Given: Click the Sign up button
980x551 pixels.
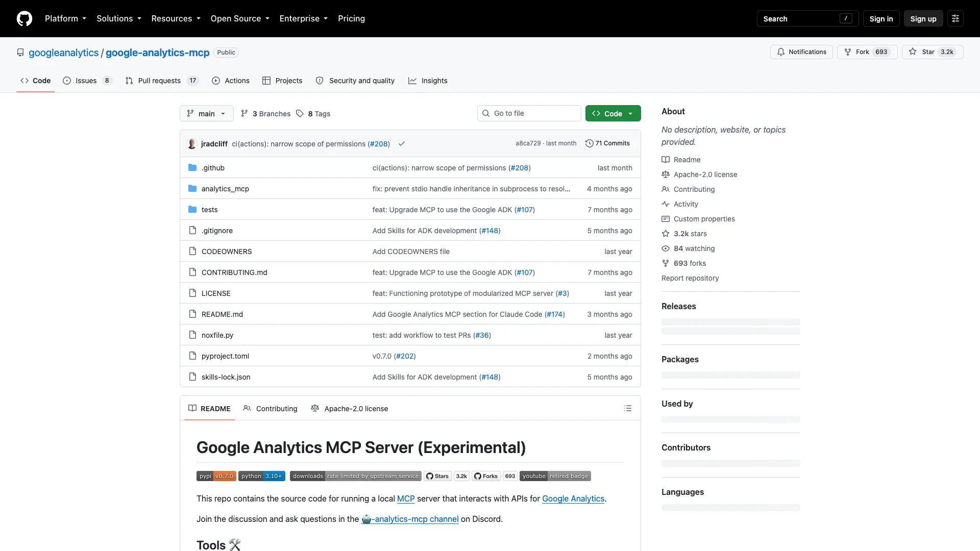Looking at the screenshot, I should (923, 18).
